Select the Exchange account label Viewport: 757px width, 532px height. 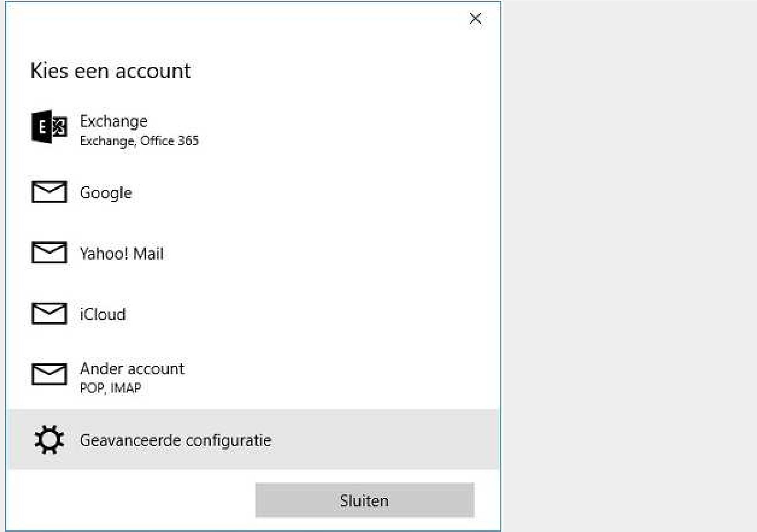pyautogui.click(x=114, y=121)
